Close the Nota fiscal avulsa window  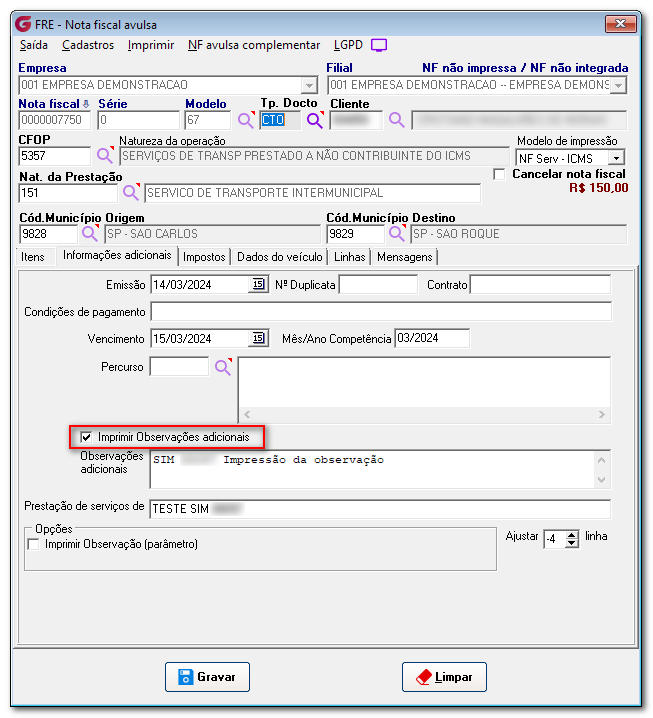coord(620,24)
